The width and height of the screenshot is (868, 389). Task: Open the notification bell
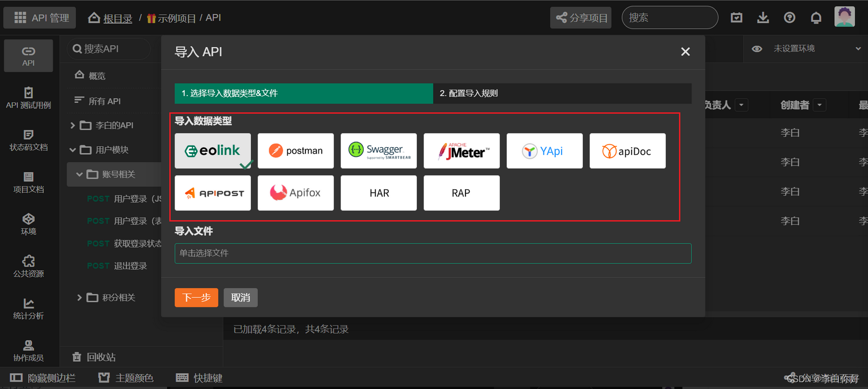point(816,18)
